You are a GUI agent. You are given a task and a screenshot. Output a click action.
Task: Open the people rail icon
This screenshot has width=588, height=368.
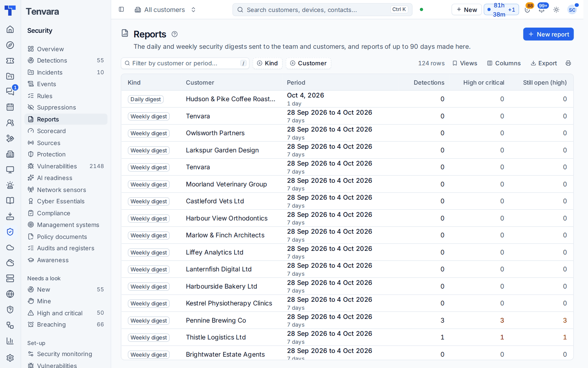10,123
